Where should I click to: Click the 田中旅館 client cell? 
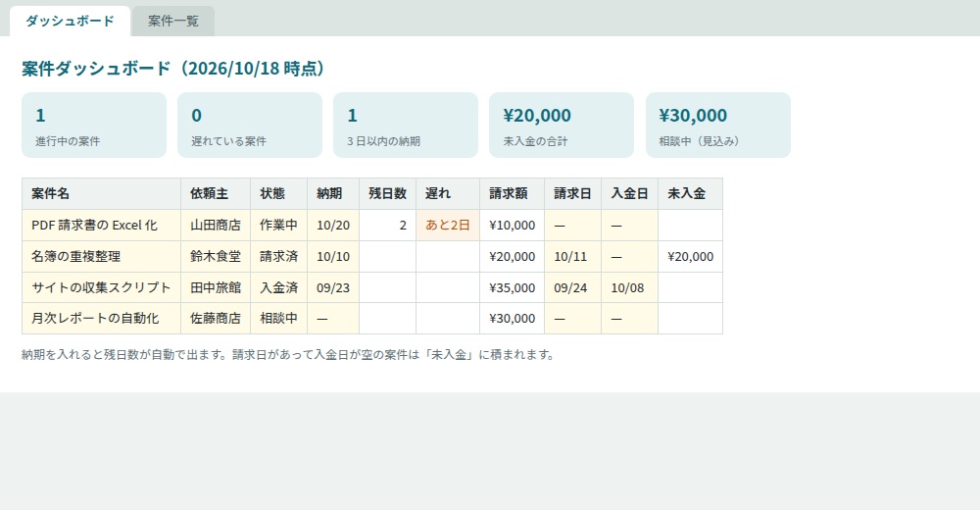click(x=216, y=287)
